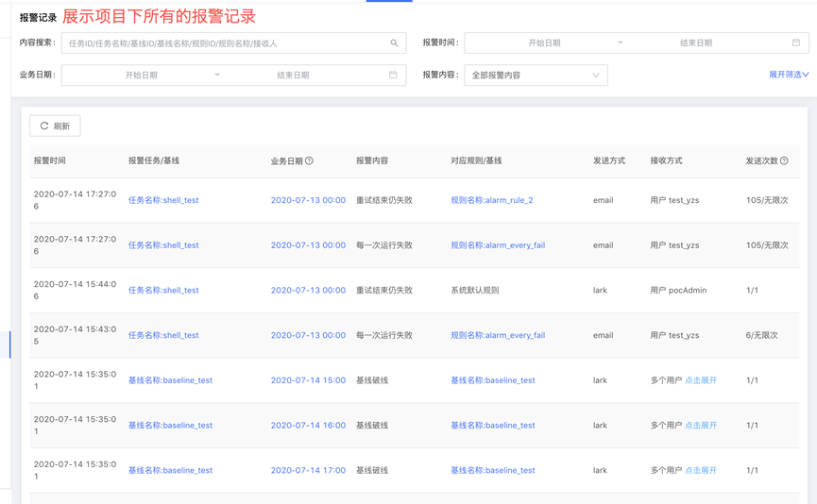The image size is (817, 504).
Task: Click the 对应规则/基线 column header
Action: (476, 160)
